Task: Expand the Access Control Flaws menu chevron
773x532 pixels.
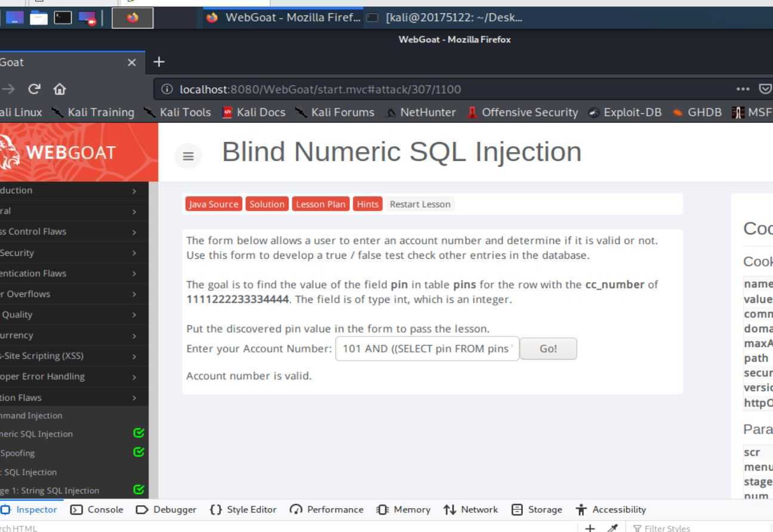Action: (134, 232)
